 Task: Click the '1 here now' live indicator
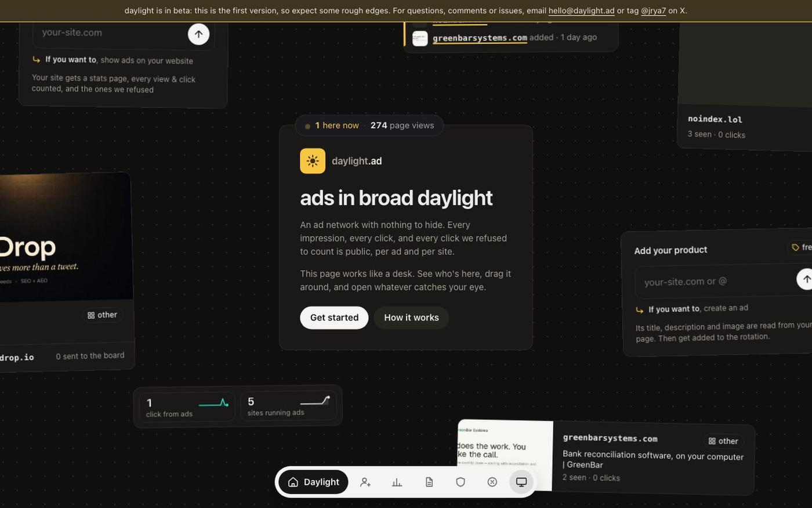[332, 125]
